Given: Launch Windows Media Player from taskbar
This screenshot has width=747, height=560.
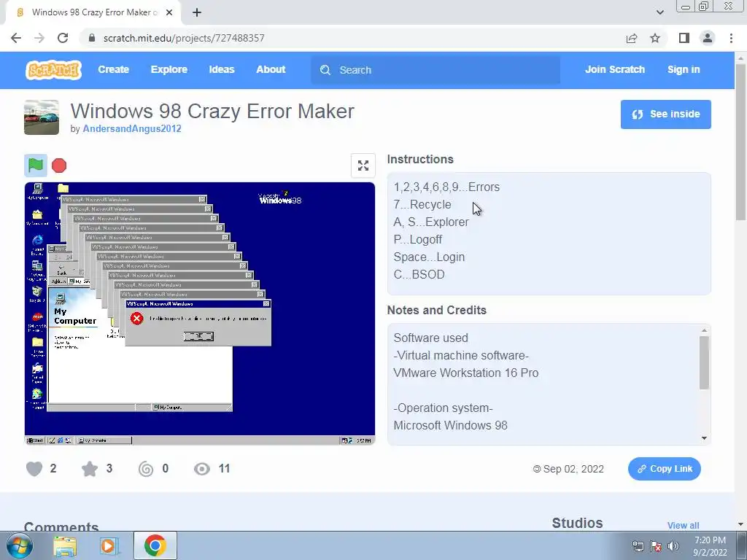Looking at the screenshot, I should [109, 546].
